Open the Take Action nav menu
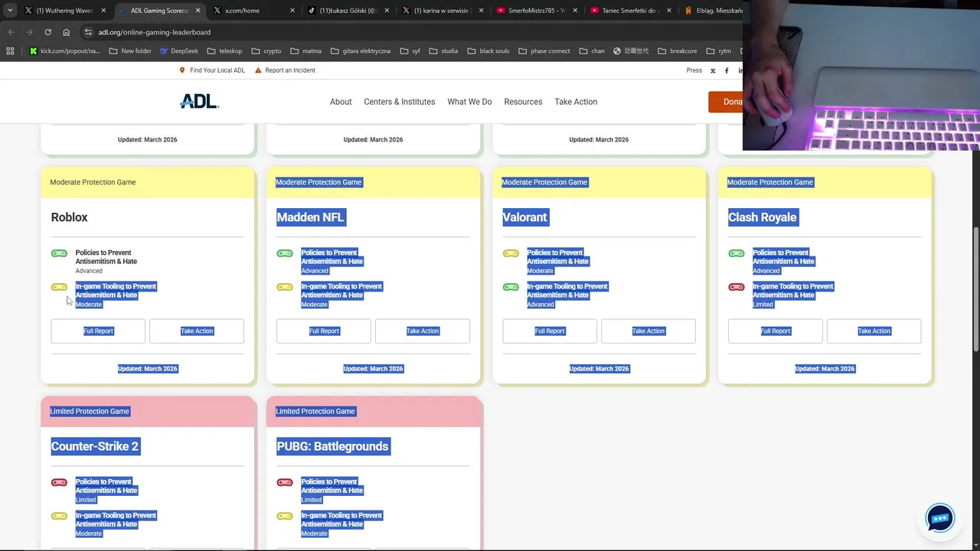 pyautogui.click(x=576, y=102)
